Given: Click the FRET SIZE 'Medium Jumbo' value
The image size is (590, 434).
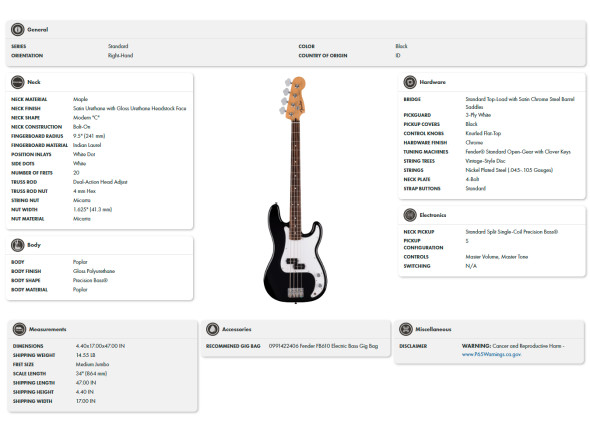Looking at the screenshot, I should pos(92,364).
